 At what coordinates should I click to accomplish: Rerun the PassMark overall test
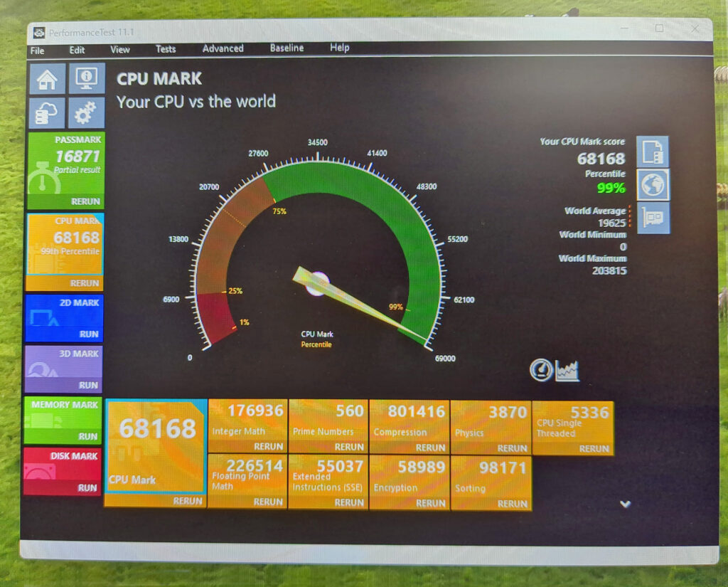click(85, 201)
